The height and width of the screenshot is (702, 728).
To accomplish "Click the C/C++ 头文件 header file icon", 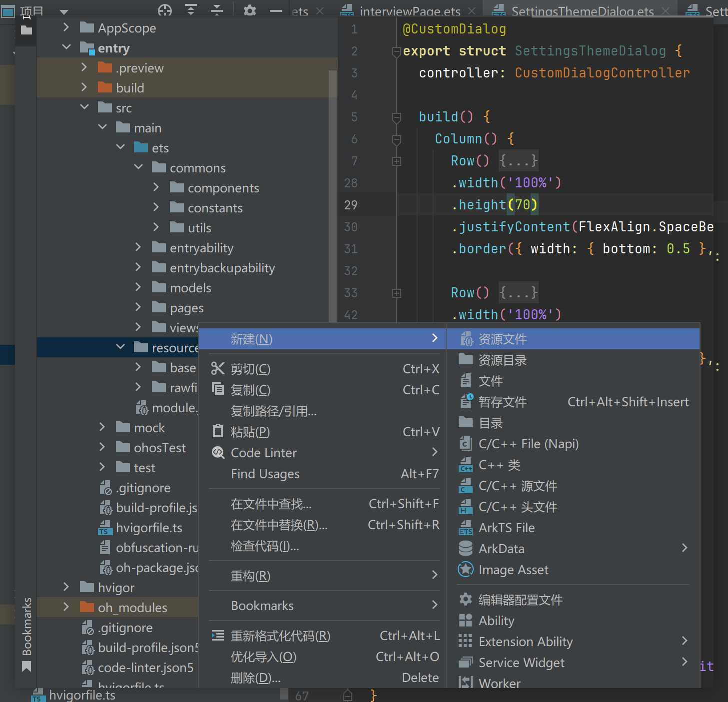I will 466,507.
